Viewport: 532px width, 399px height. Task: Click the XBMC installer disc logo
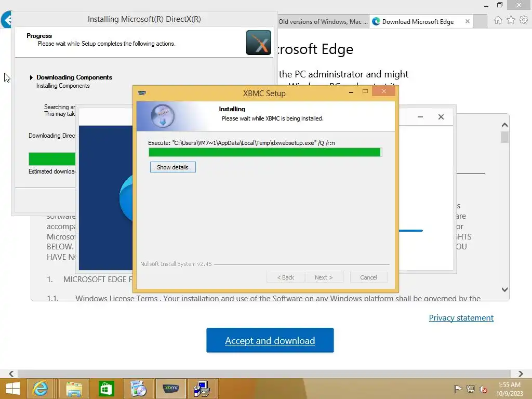click(x=163, y=116)
